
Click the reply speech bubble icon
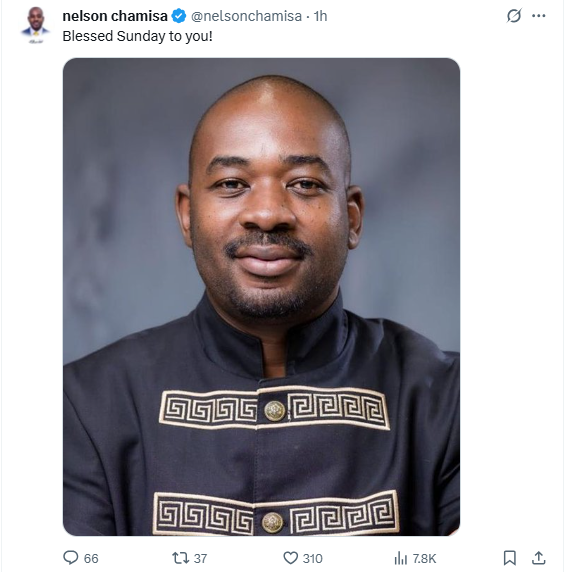tap(71, 558)
